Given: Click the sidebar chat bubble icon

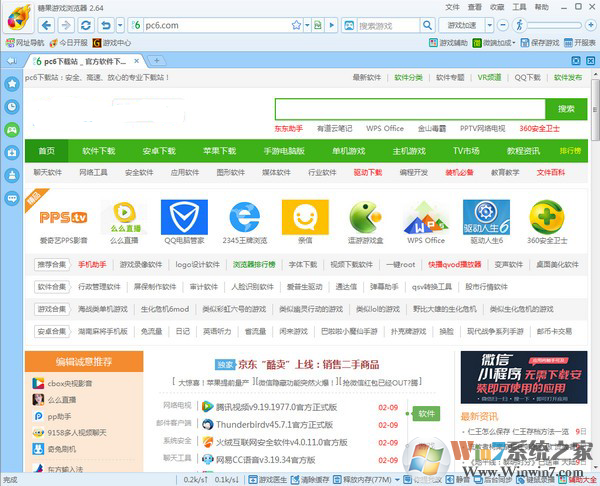Looking at the screenshot, I should point(12,198).
